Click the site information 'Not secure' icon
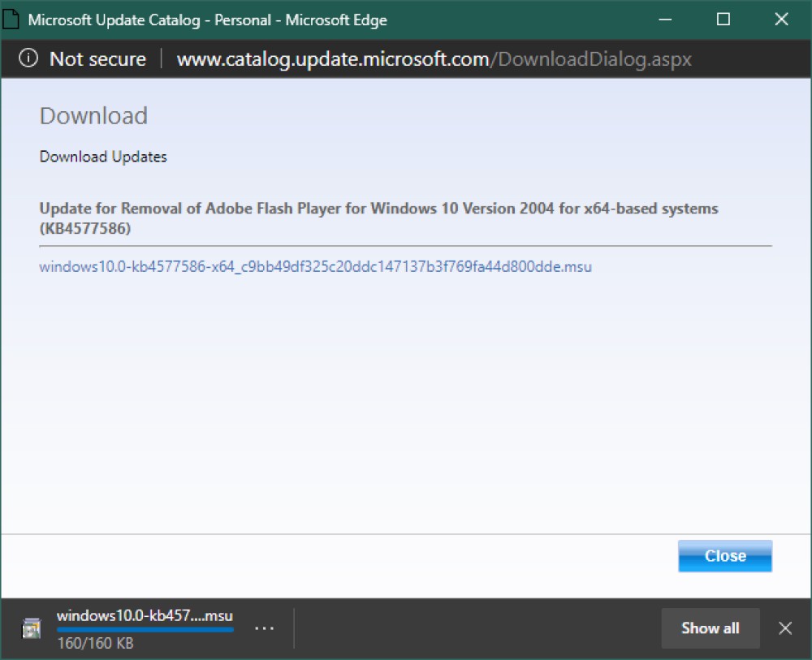Screen dimensions: 812x660 click(x=28, y=58)
